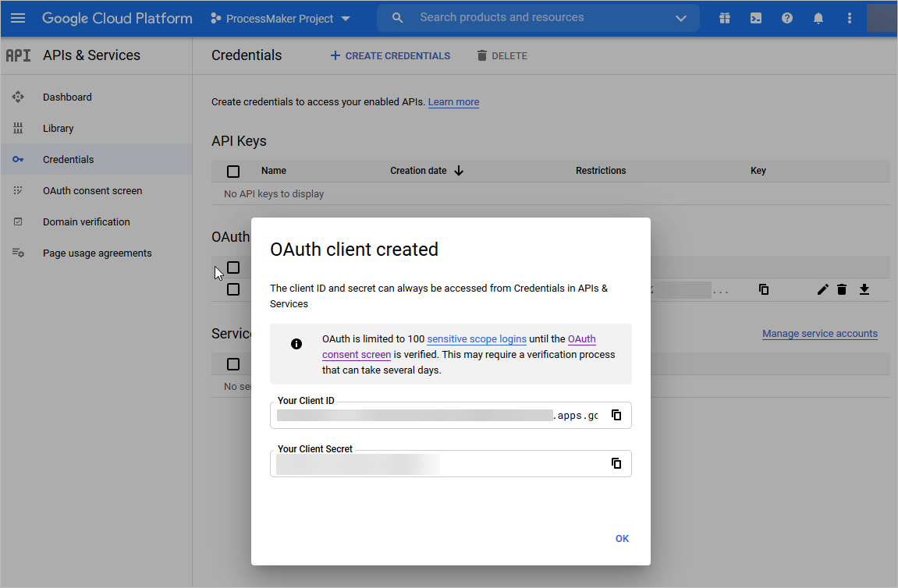The height and width of the screenshot is (588, 898).
Task: Expand the search bar dropdown arrow
Action: coord(680,18)
